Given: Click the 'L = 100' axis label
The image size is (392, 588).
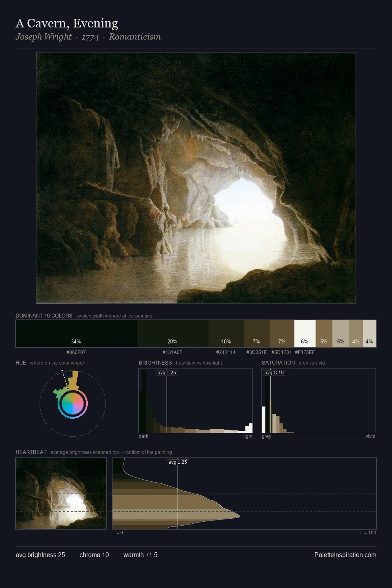Looking at the screenshot, I should pos(368,533).
